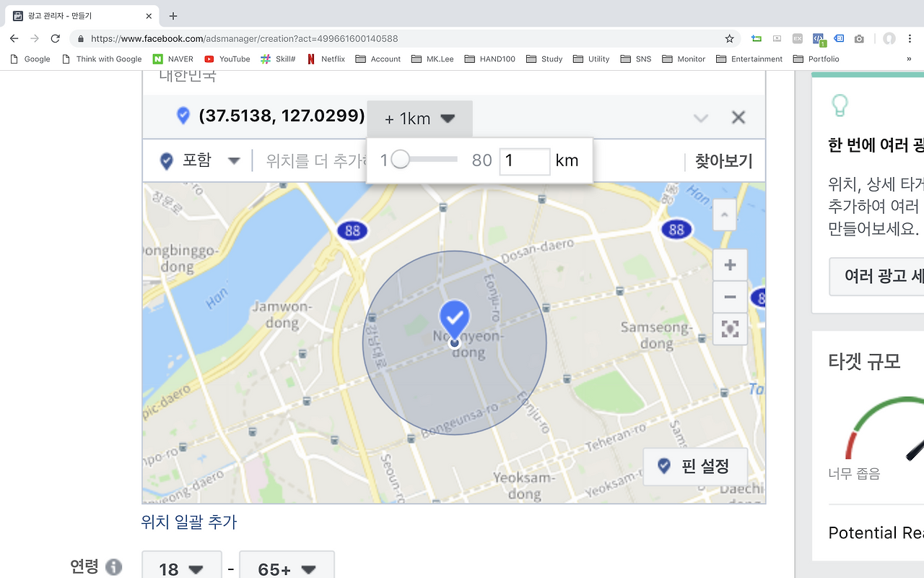Collapse the location entry with the chevron
Viewport: 924px width, 578px height.
pos(700,117)
